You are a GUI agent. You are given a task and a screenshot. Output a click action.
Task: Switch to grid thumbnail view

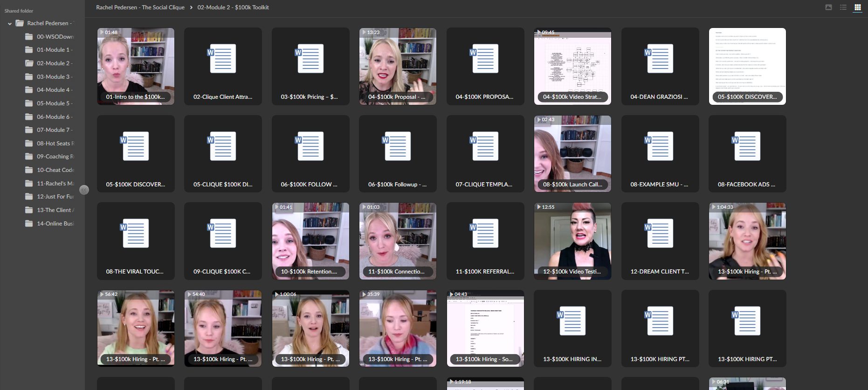pyautogui.click(x=857, y=7)
